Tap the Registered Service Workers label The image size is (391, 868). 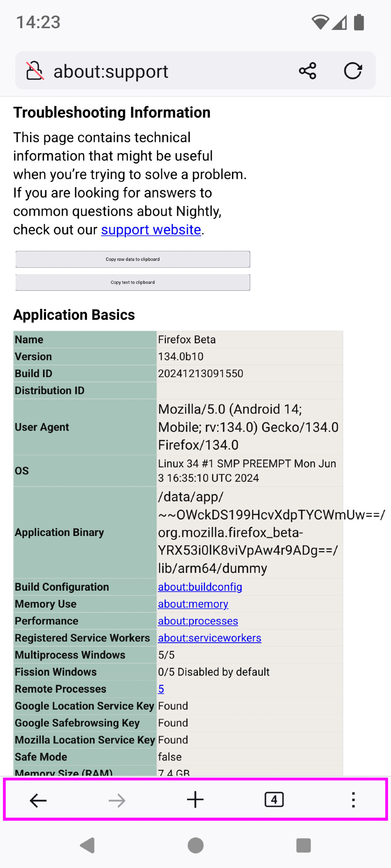tap(82, 638)
